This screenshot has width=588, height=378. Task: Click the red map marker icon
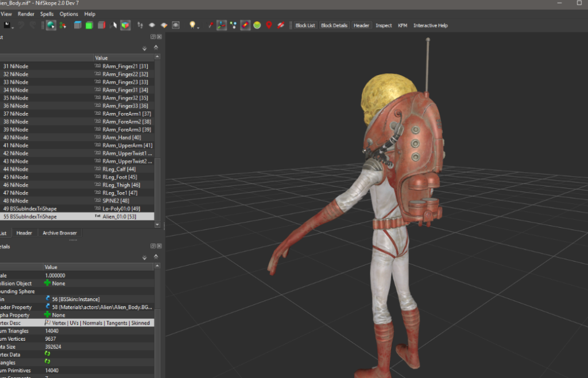[x=269, y=25]
